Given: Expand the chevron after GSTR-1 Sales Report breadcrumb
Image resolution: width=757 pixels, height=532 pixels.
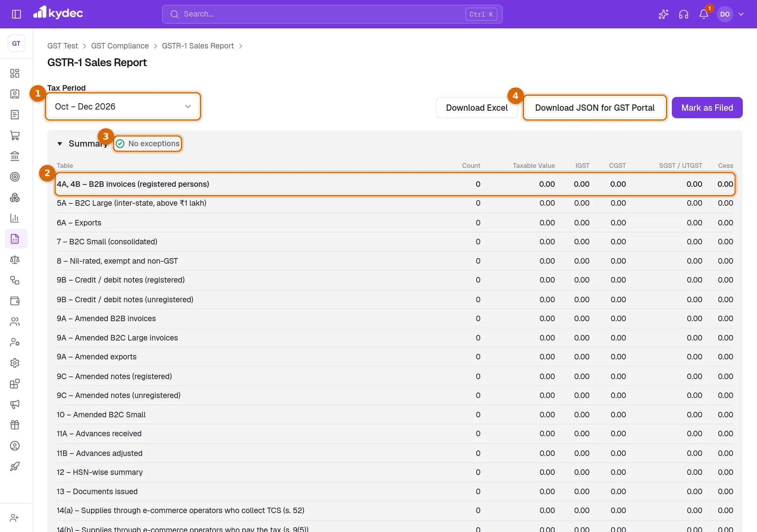Looking at the screenshot, I should (x=241, y=46).
